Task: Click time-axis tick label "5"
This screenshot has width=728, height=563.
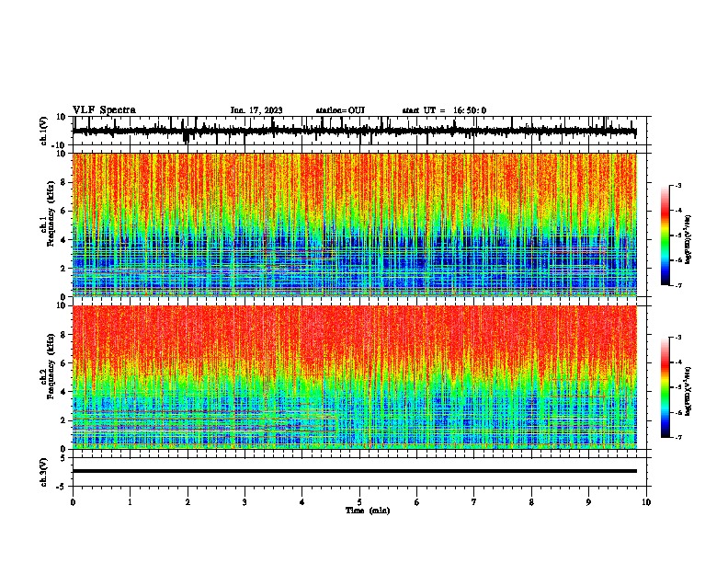Action: coord(359,502)
